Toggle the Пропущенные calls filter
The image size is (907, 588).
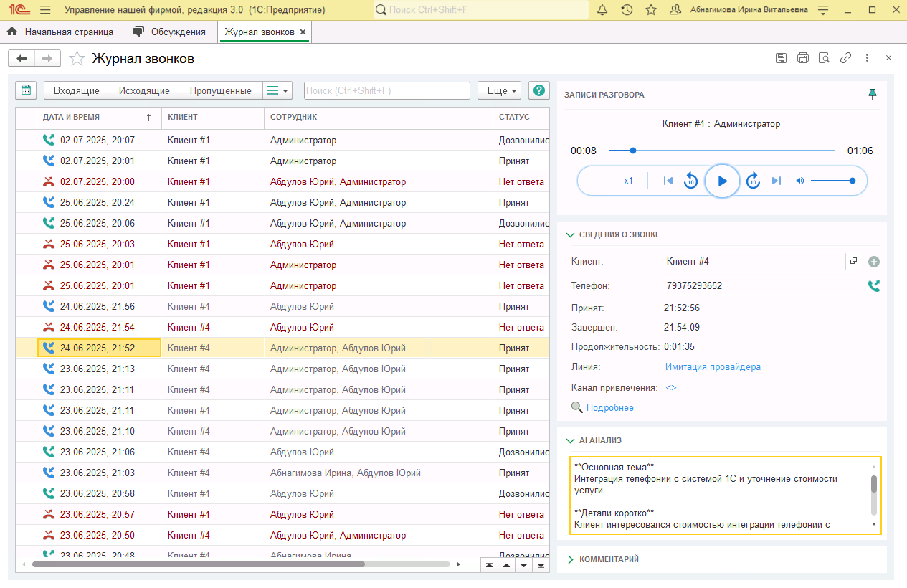(x=221, y=90)
